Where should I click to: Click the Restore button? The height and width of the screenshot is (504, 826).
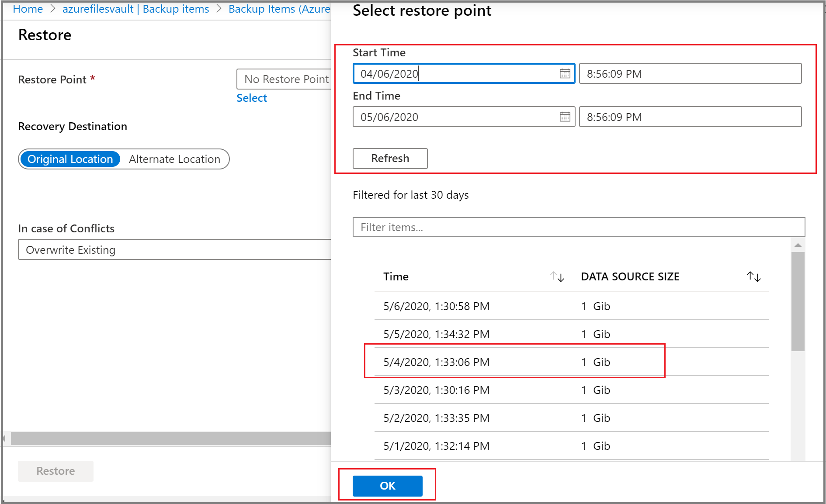click(x=55, y=471)
